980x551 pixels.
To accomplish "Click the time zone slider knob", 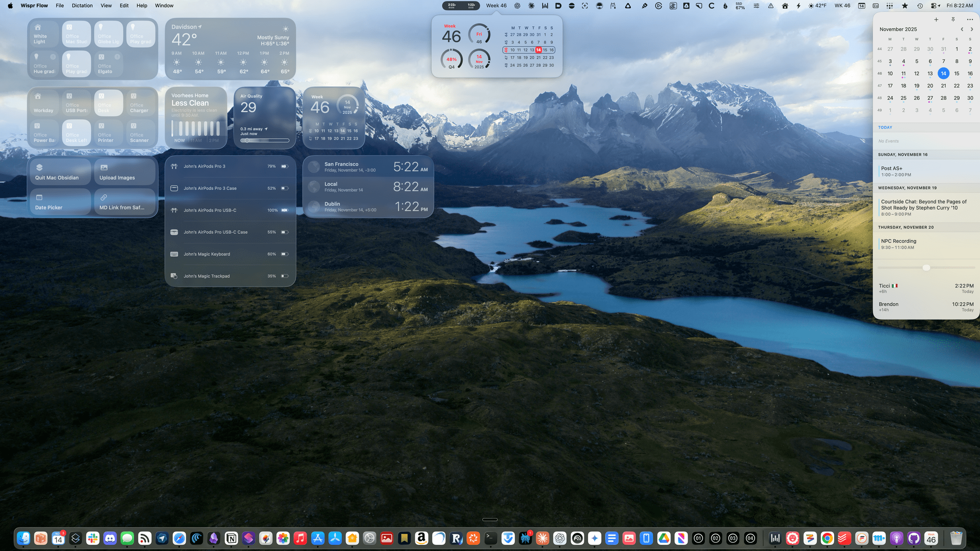I will (926, 267).
